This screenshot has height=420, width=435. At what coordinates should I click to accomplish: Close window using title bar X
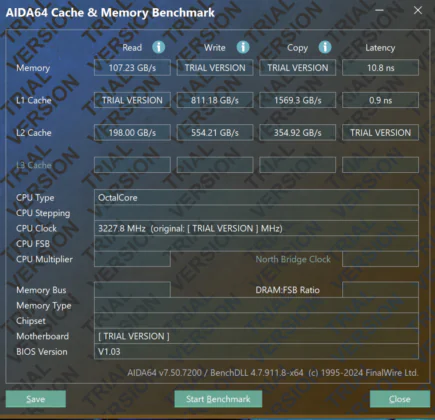click(x=418, y=10)
